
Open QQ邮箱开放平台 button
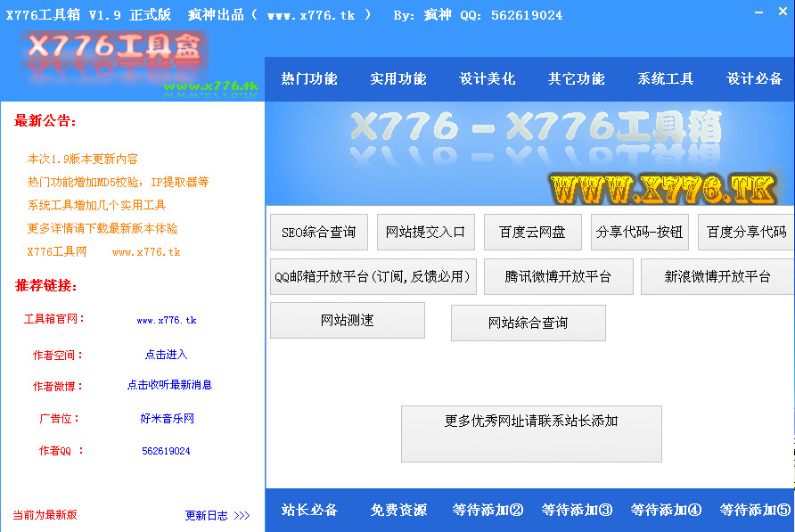click(373, 276)
